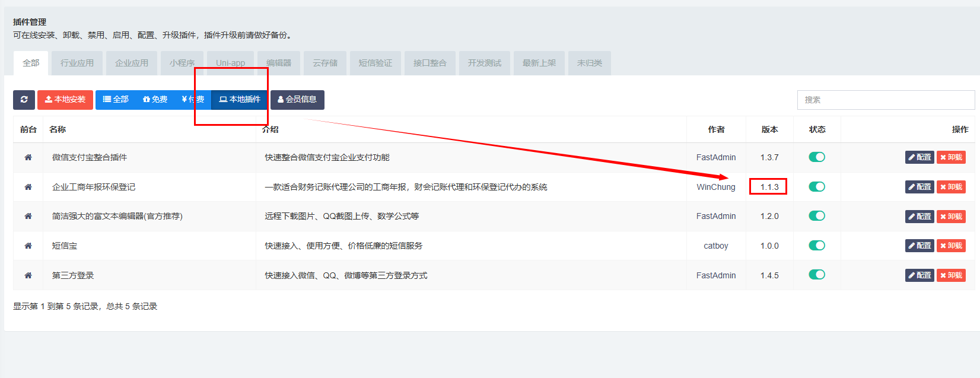
Task: Click 卸载 for 企业工商年报环保登记
Action: (x=951, y=187)
